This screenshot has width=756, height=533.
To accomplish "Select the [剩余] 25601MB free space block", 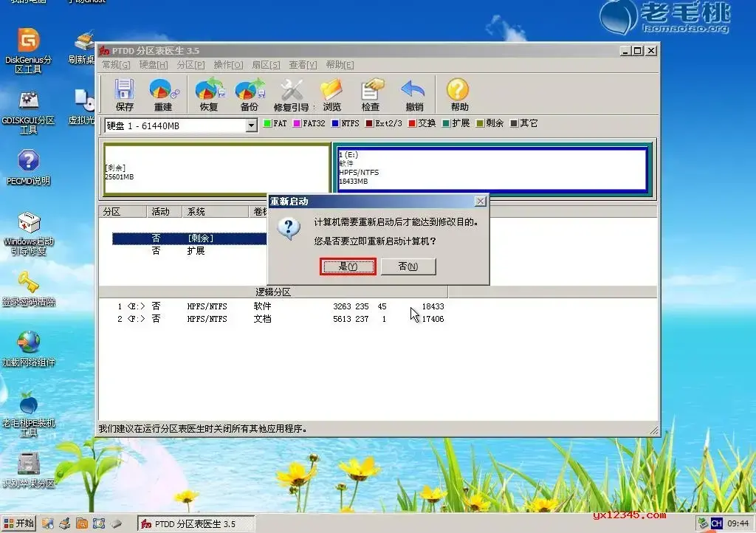I will [x=216, y=169].
